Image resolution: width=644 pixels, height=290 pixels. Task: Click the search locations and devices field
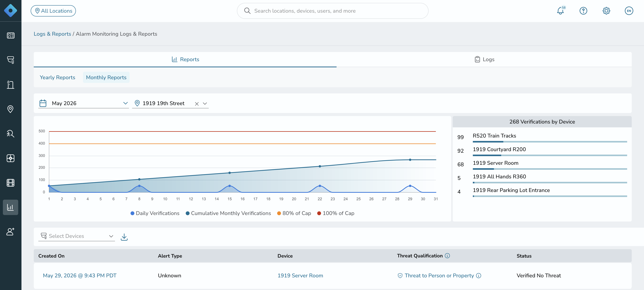(x=333, y=11)
